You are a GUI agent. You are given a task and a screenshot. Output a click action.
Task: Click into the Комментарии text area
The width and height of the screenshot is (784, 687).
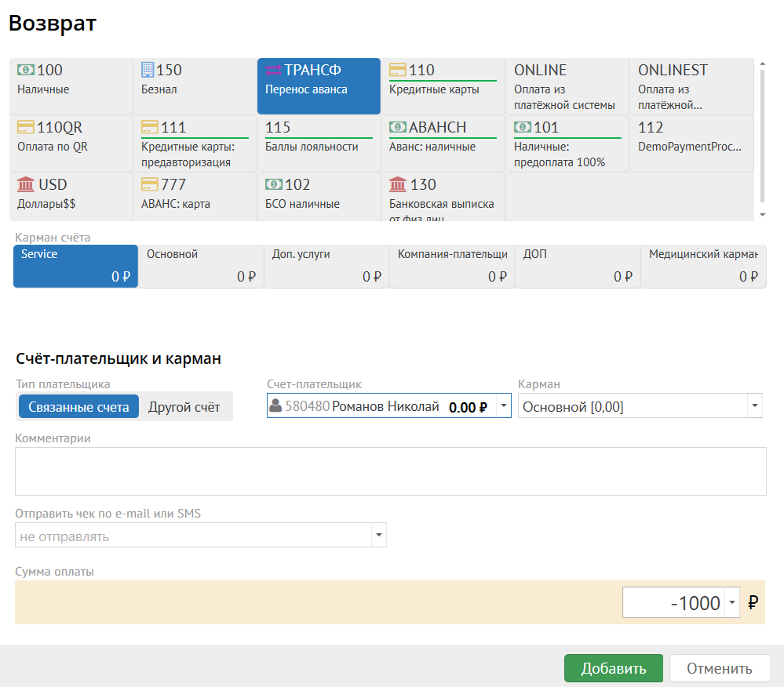[x=390, y=471]
